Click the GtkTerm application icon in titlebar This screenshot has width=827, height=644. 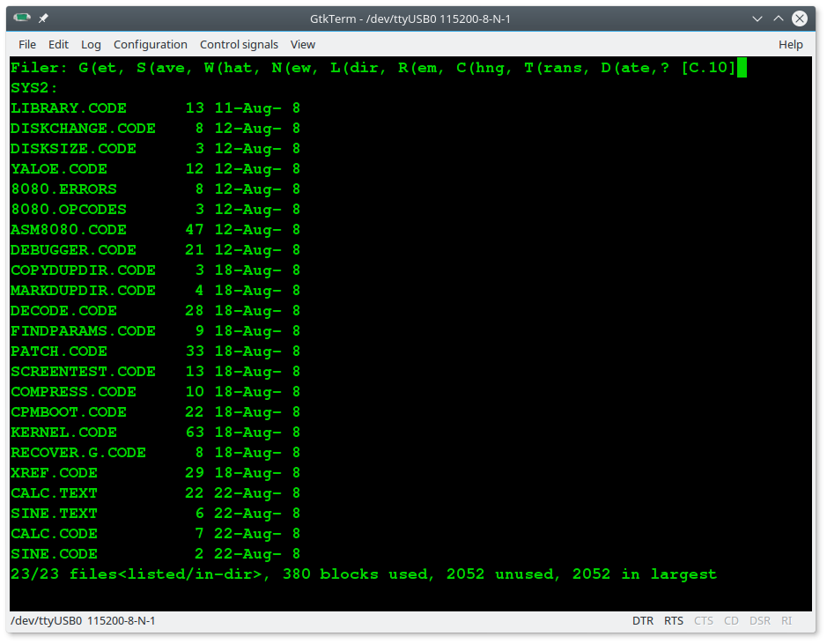point(22,18)
